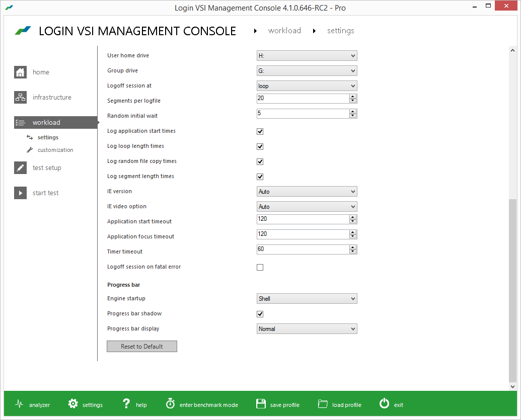Open infrastructure section label
This screenshot has width=521, height=420.
coord(52,97)
